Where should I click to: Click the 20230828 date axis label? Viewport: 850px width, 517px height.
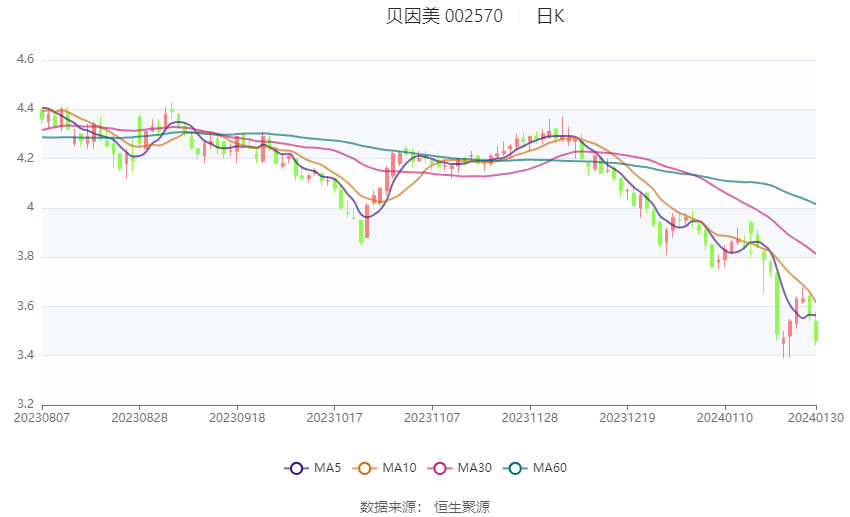[139, 418]
